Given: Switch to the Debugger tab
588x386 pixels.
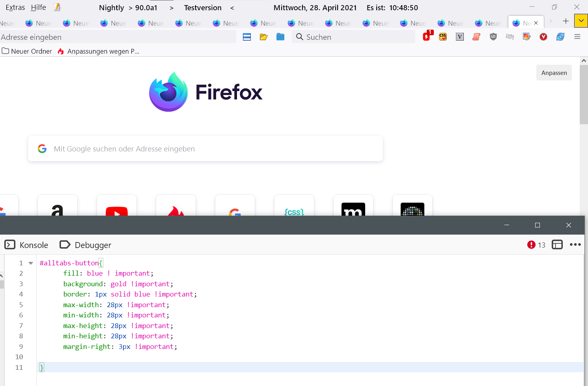Looking at the screenshot, I should coord(86,245).
